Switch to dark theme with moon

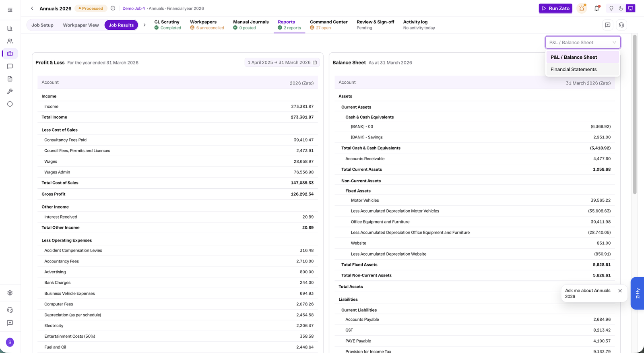[x=621, y=8]
